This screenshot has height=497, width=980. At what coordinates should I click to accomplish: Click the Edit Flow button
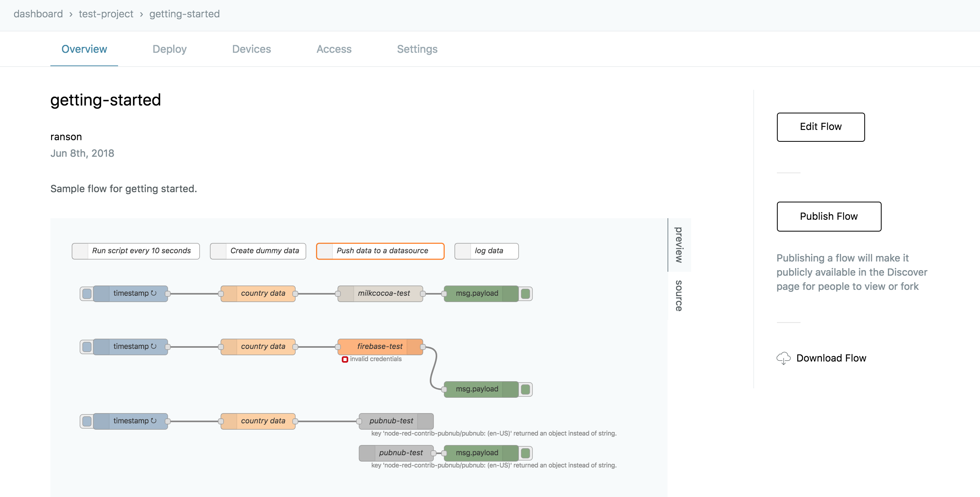821,127
